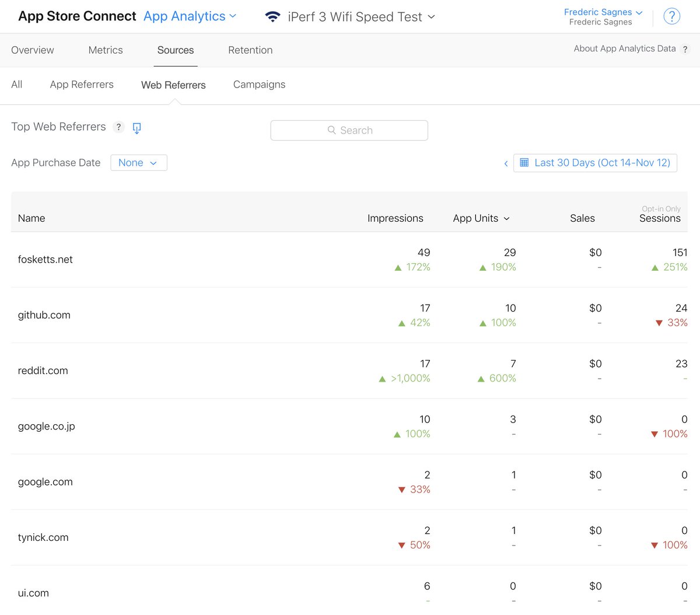Open the iPerf 3 Wifi Speed Test app selector
The width and height of the screenshot is (700, 615).
pyautogui.click(x=362, y=17)
